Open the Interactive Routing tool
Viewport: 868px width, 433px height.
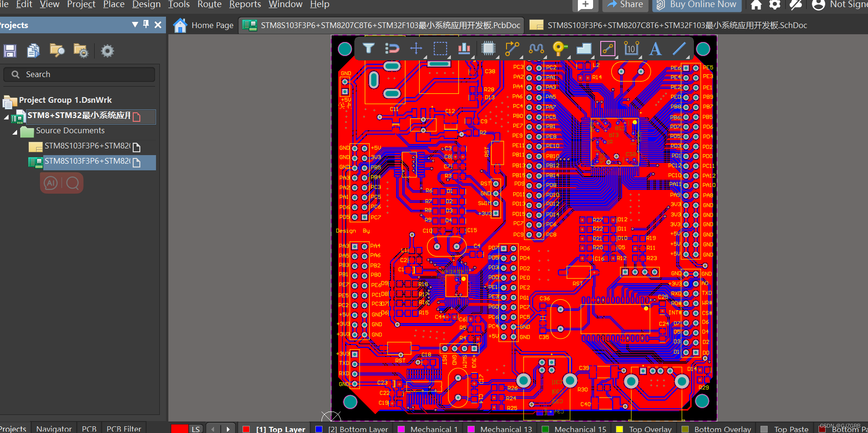click(x=512, y=49)
